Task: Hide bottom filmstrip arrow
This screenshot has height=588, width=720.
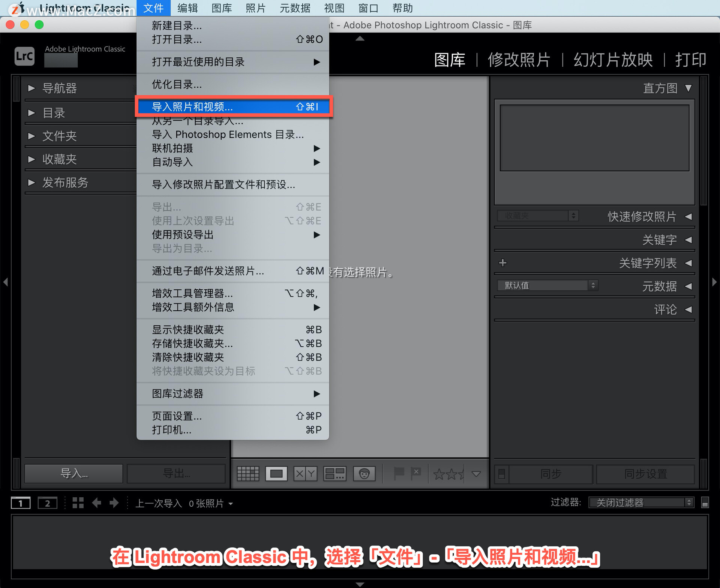Action: coord(360,584)
